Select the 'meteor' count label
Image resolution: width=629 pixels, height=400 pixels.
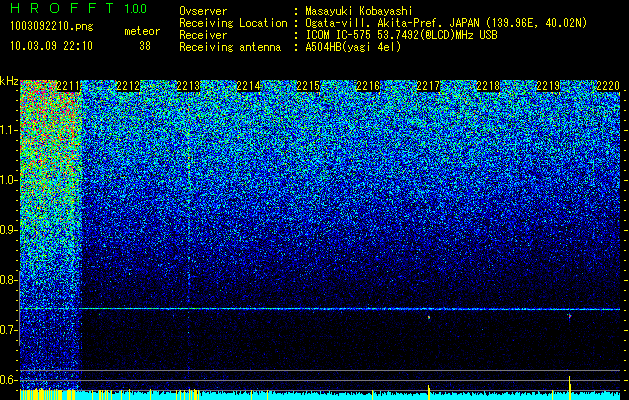[x=142, y=31]
